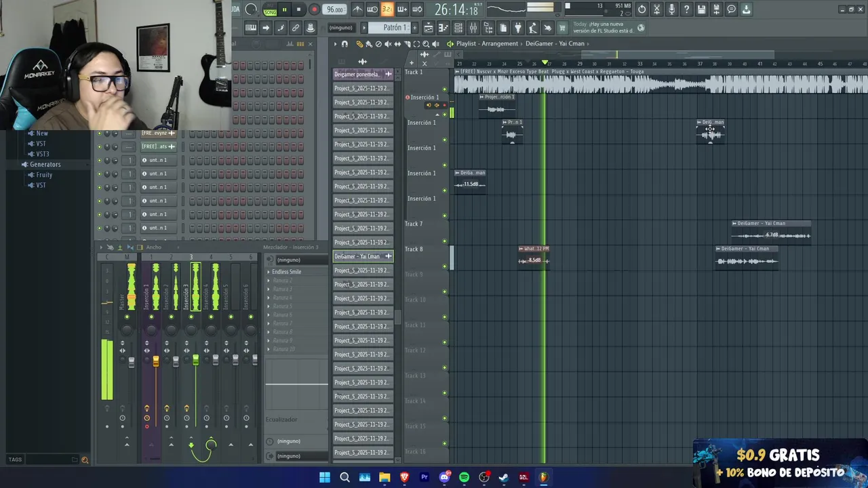Select 'DeiGamer – Yai Cman' in the picker list
Screen dimensions: 868x488
click(x=363, y=256)
